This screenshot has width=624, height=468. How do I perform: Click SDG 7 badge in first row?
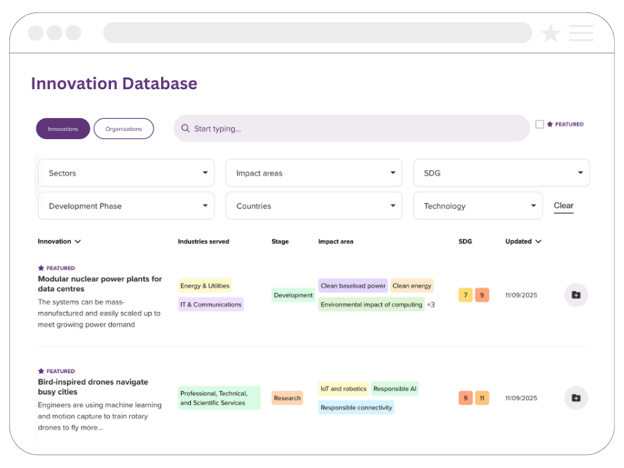coord(465,295)
